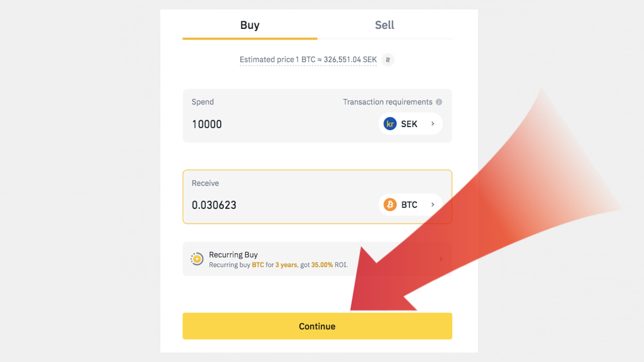
Task: Click the Spend label text
Action: click(203, 102)
